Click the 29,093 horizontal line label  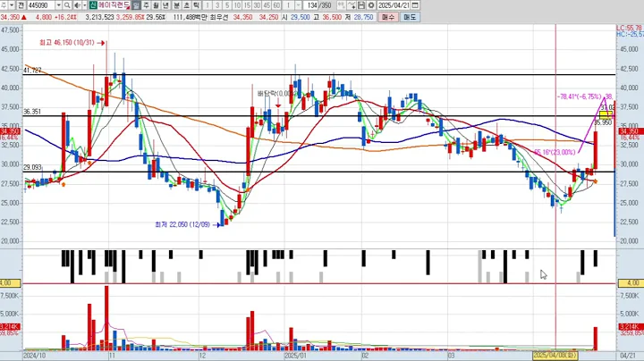click(x=32, y=167)
